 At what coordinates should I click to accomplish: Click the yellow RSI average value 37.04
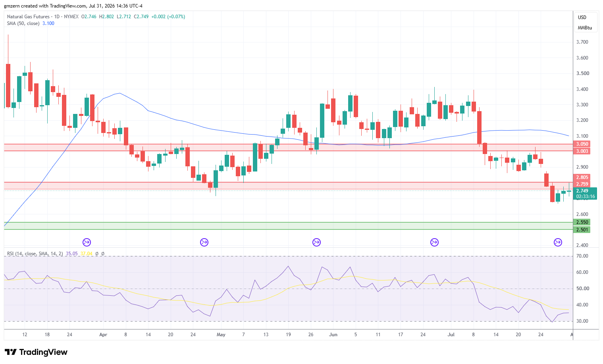86,254
